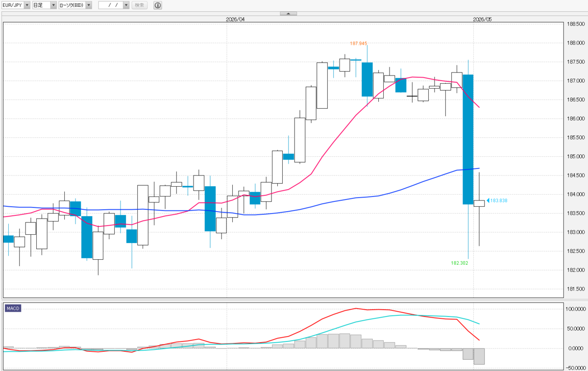This screenshot has width=588, height=371.
Task: Click the -50.0000 MACD axis value
Action: coord(575,368)
